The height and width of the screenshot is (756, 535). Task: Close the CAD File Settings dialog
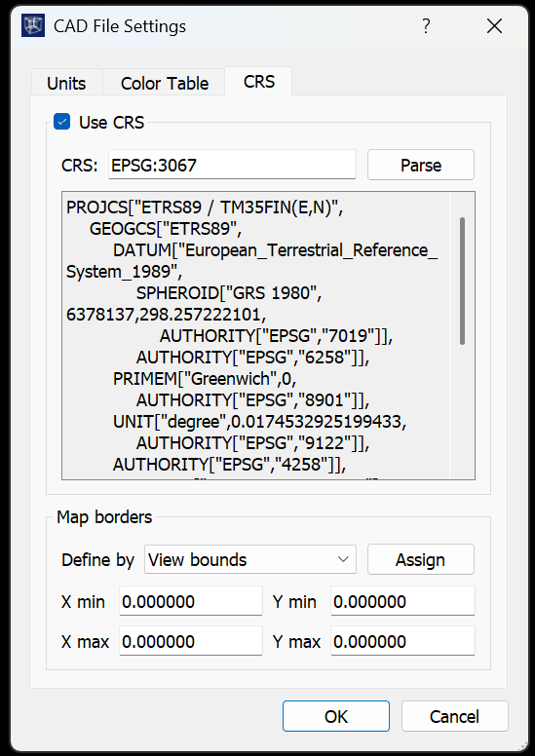pos(494,26)
